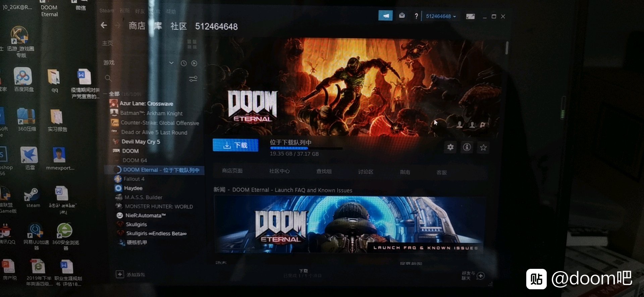Open friends and chat plus icon

pos(481,276)
